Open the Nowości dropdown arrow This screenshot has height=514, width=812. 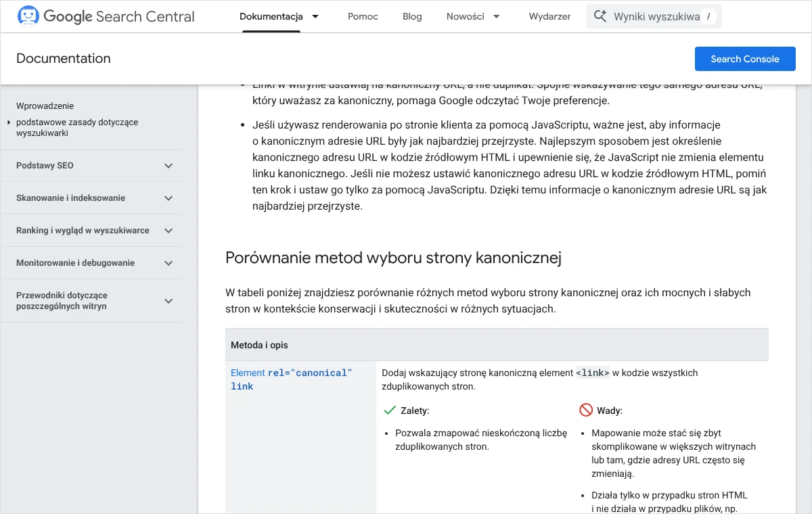tap(497, 16)
